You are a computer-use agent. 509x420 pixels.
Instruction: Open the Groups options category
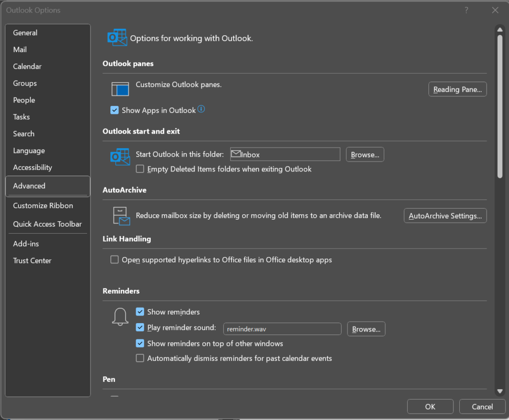48,84
